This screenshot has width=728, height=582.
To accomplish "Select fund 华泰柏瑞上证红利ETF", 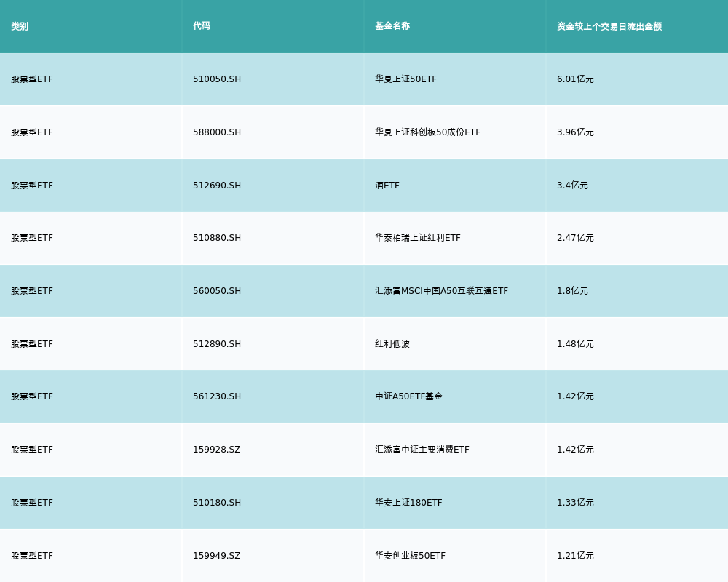I will pos(418,238).
